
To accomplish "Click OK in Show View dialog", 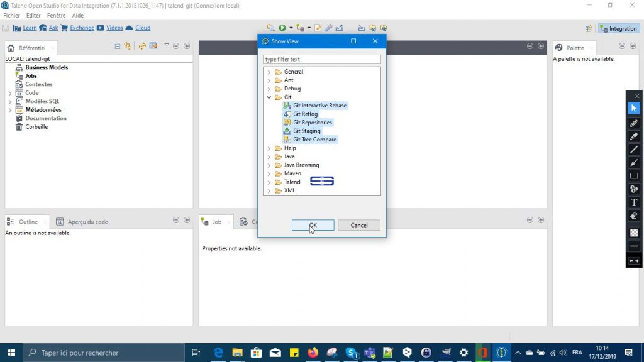I will coord(313,225).
